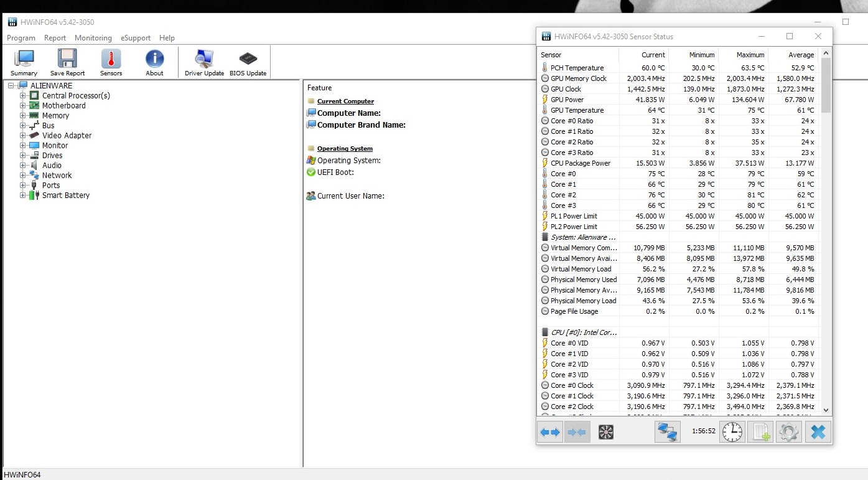Select the Physical Memory Used row
868x480 pixels.
click(678, 280)
